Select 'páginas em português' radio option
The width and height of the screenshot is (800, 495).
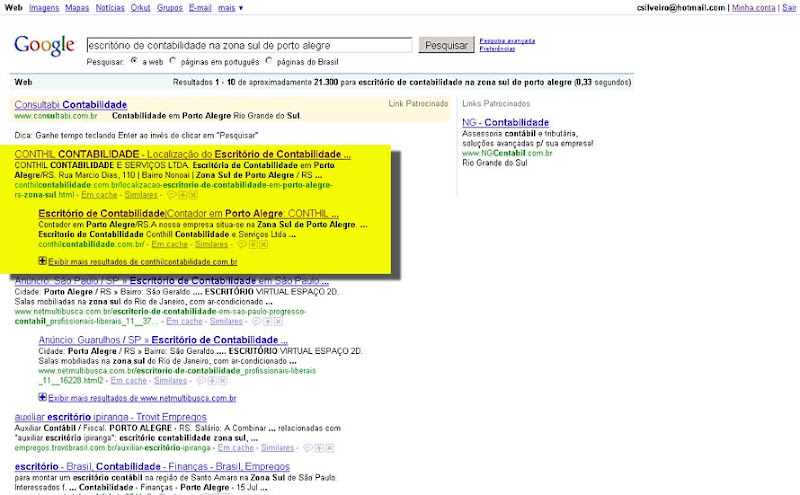point(173,61)
